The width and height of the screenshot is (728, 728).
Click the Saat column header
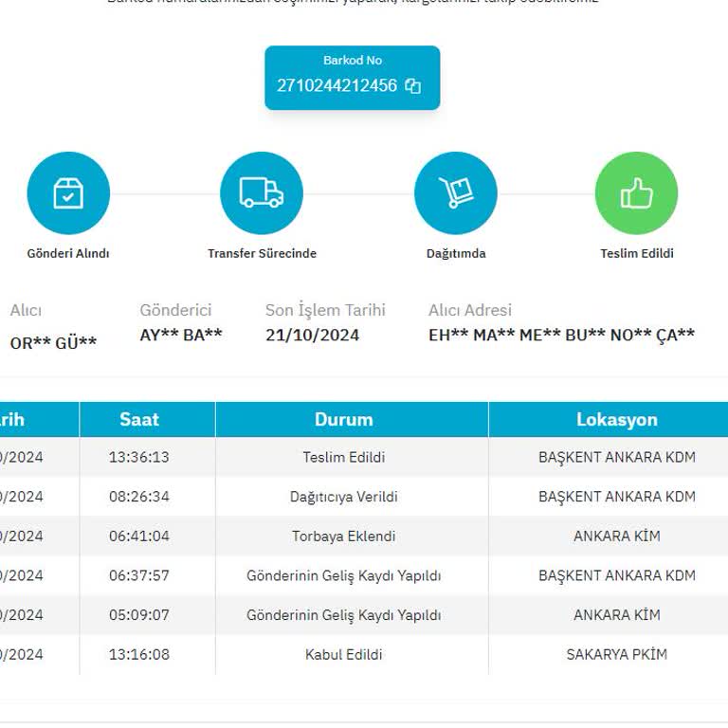click(x=139, y=420)
